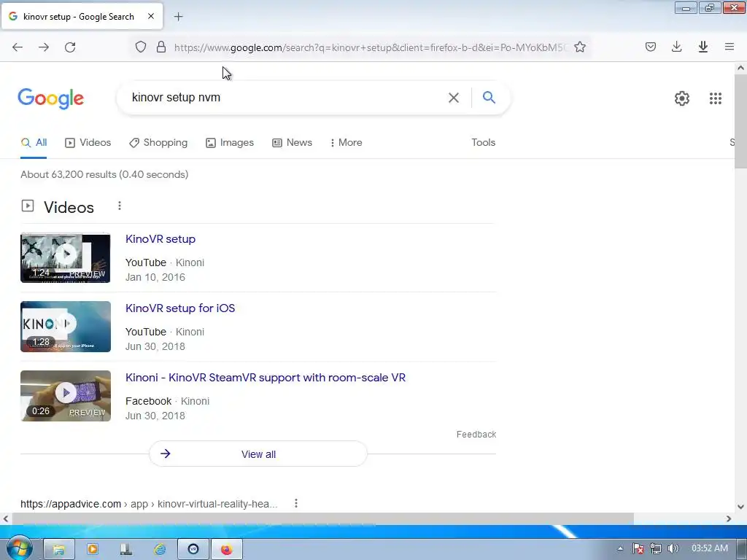The width and height of the screenshot is (747, 560).
Task: Select the All results tab
Action: 34,142
